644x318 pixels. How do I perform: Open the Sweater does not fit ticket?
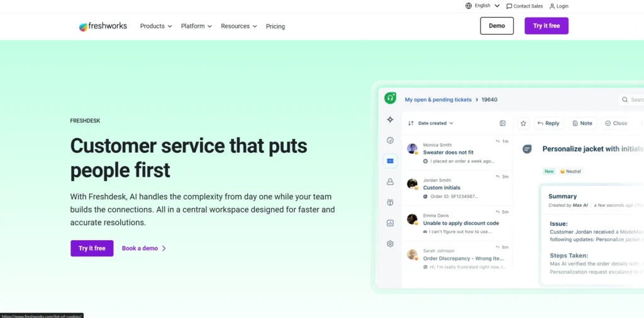(448, 152)
